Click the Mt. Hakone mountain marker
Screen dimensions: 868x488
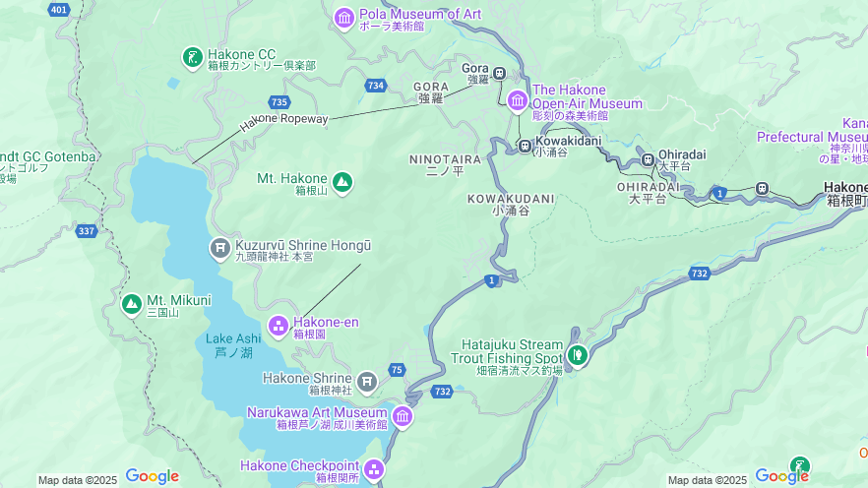click(342, 182)
